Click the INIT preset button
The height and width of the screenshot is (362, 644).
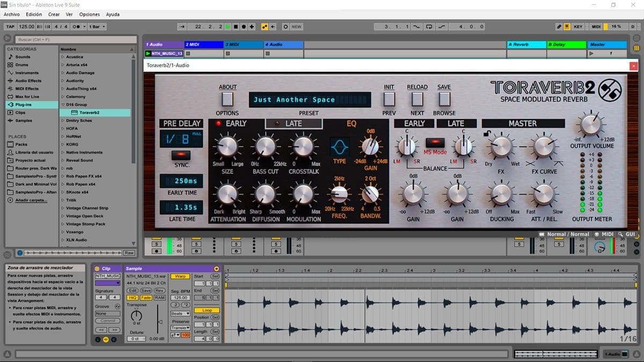[x=389, y=99]
